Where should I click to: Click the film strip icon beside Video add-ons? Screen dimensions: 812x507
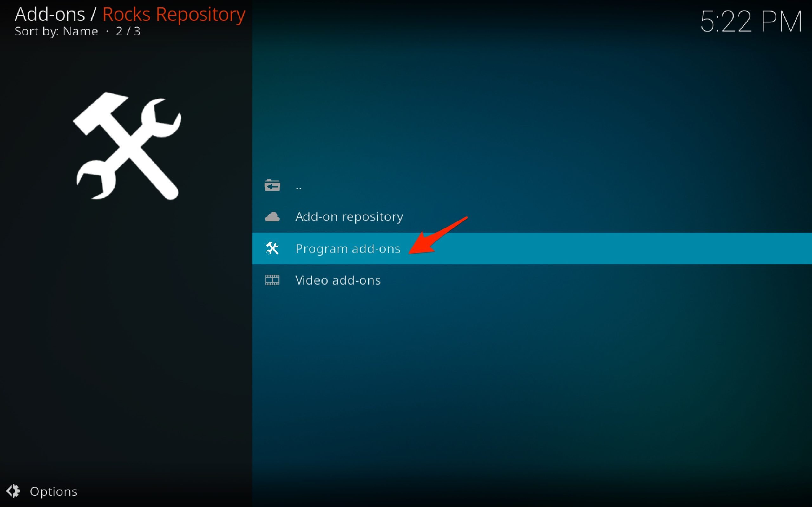pyautogui.click(x=272, y=280)
